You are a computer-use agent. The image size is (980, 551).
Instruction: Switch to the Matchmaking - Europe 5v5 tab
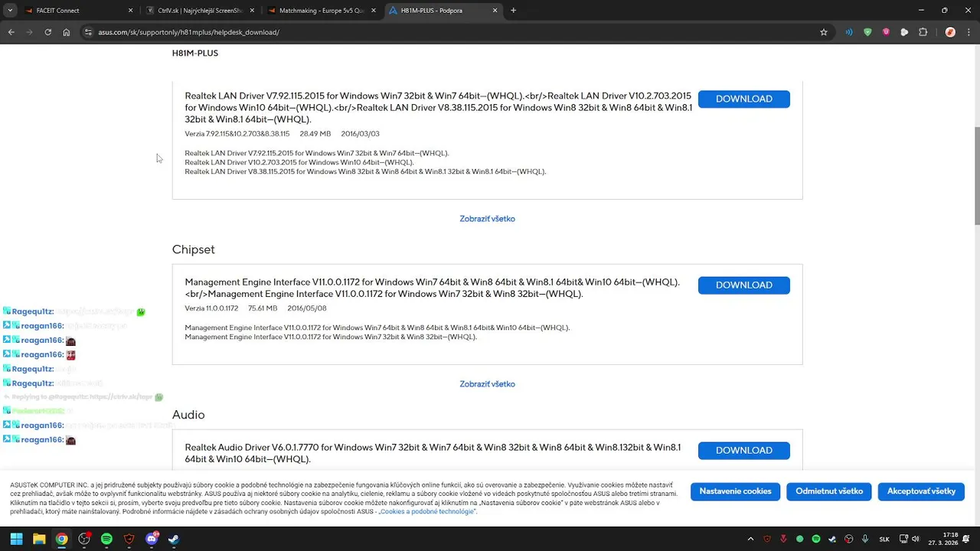pos(322,11)
